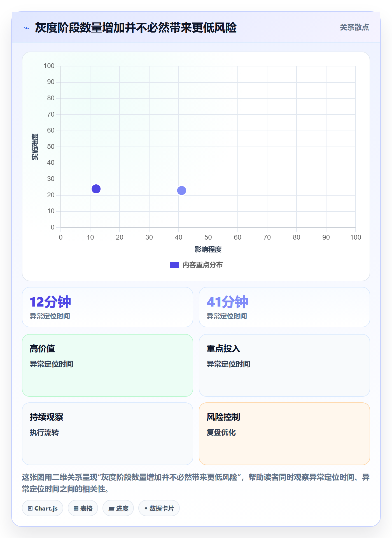The height and width of the screenshot is (538, 392).
Task: Click the 12分钟 stat value
Action: pos(50,302)
